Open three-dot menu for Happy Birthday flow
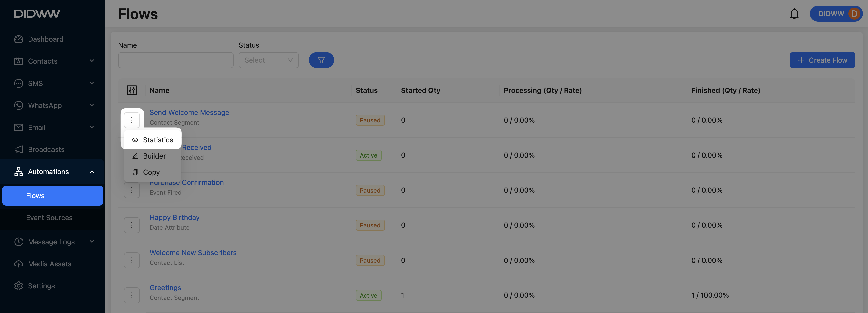 click(x=132, y=225)
